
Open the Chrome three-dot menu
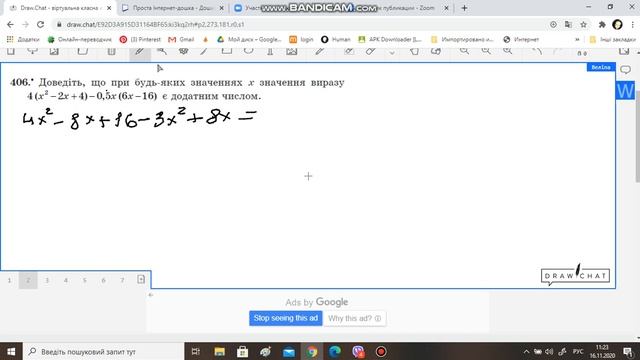point(633,25)
